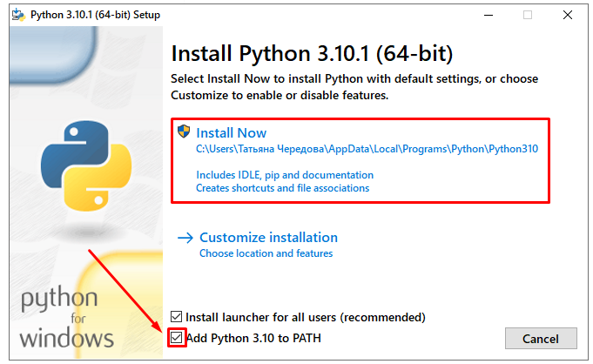Uncheck the Install launcher for all users checkbox
The width and height of the screenshot is (593, 364).
[x=178, y=317]
